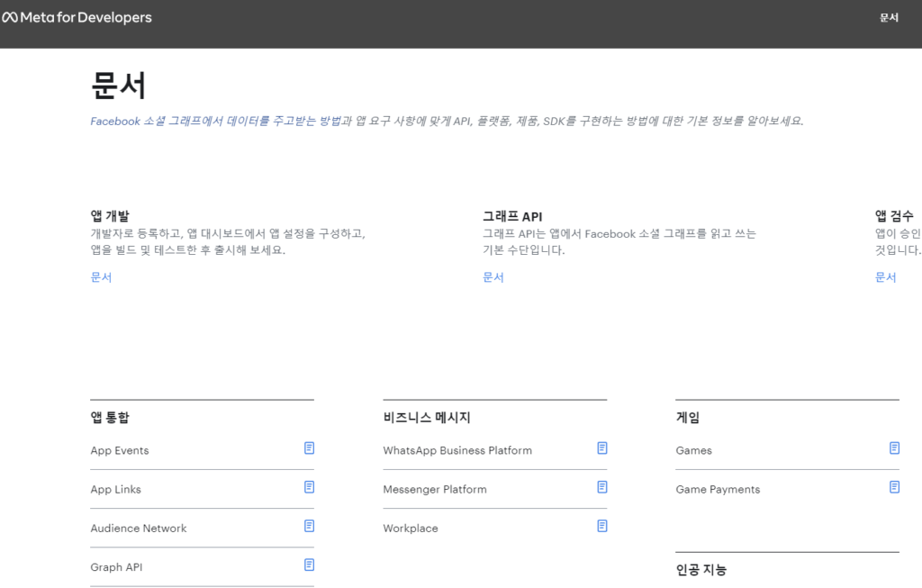This screenshot has width=922, height=588.
Task: Click the 앱 개발 card heading
Action: tap(110, 216)
